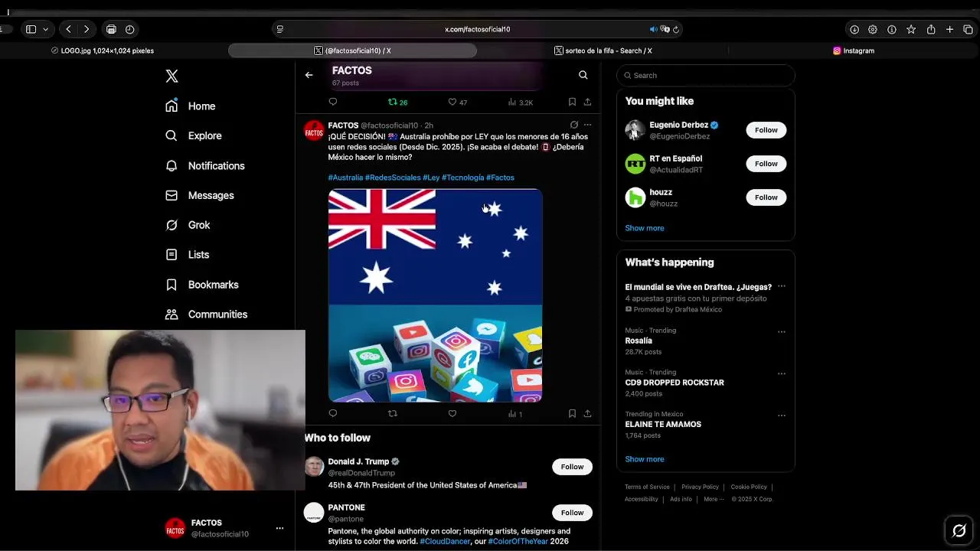View analytics of the Australia post
The image size is (980, 551).
515,413
